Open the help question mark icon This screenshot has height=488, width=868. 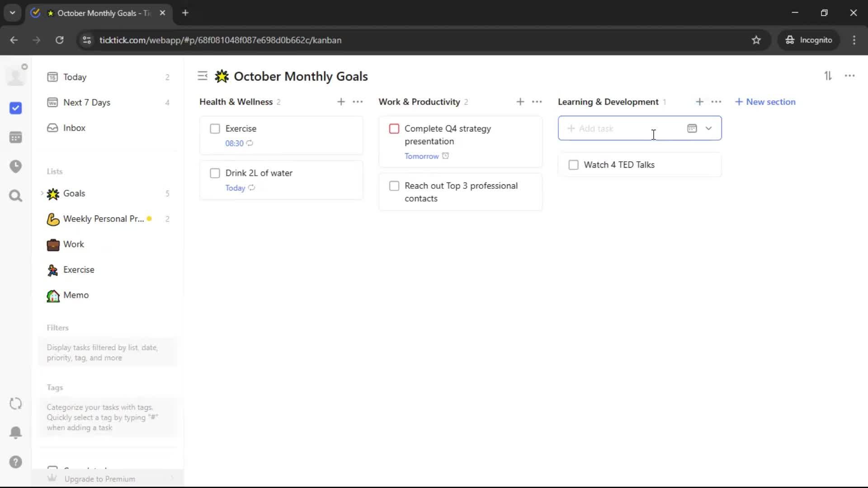[15, 462]
